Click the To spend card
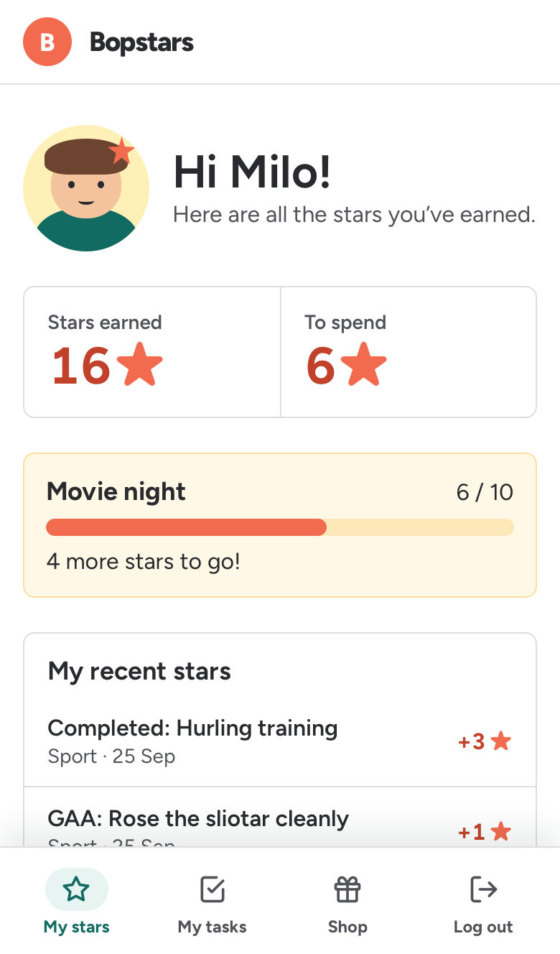 [409, 352]
